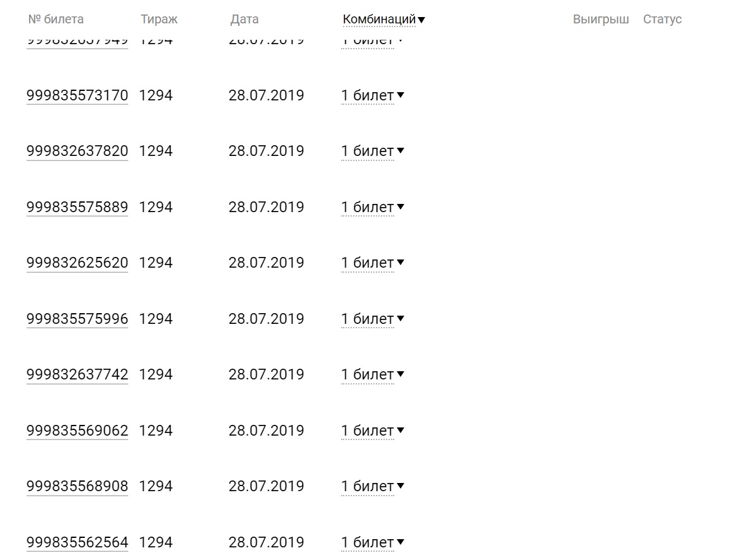Image resolution: width=736 pixels, height=560 pixels.
Task: Open ticket number 999835568908
Action: 77,486
